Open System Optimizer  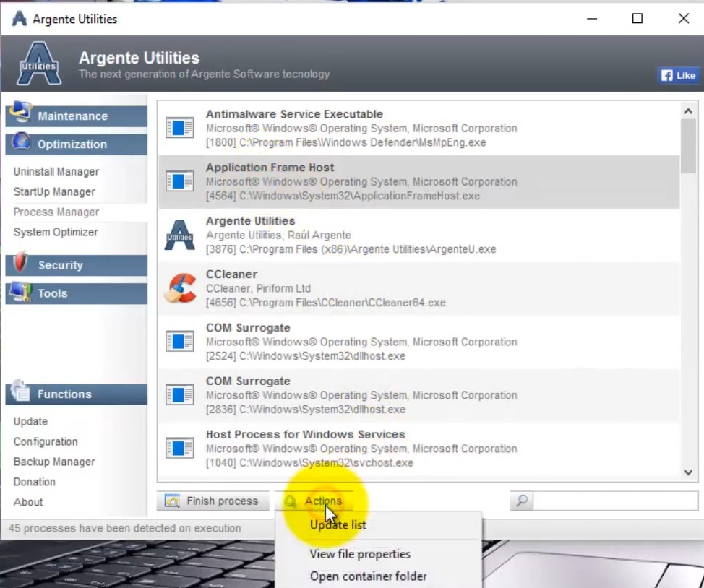coord(56,232)
